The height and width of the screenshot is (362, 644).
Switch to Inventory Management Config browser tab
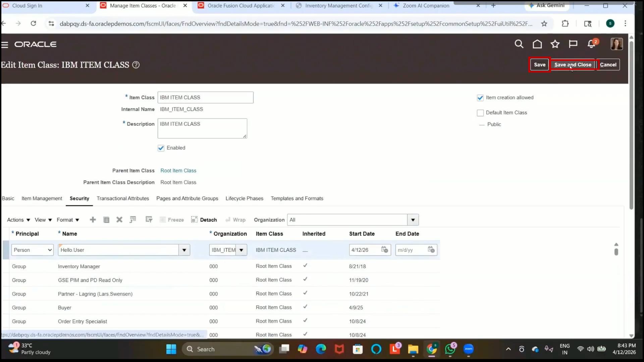point(339,6)
